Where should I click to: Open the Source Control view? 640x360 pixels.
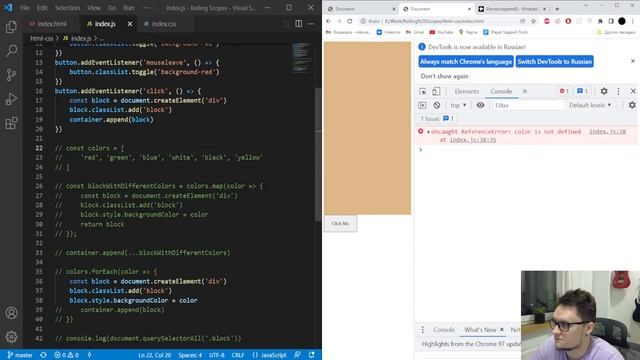pyautogui.click(x=11, y=75)
